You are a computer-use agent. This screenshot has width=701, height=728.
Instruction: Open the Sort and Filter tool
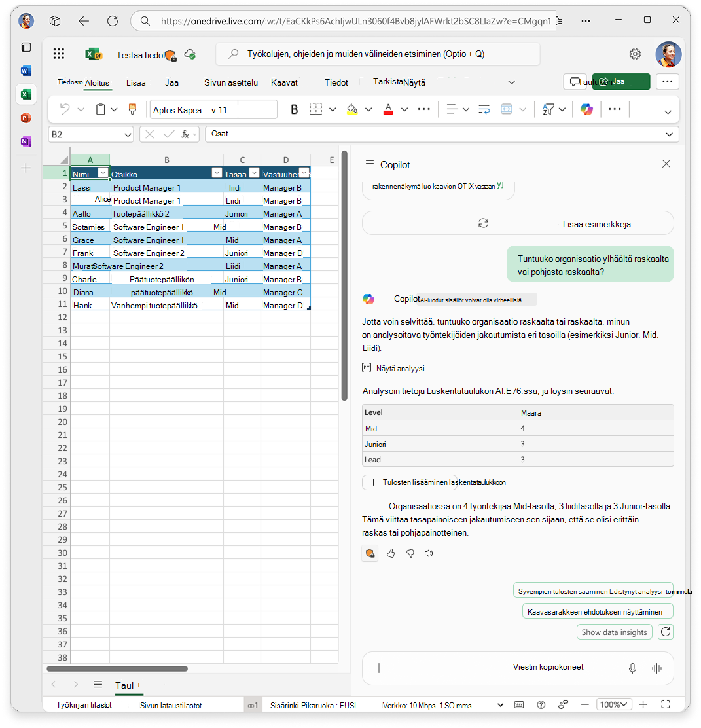tap(548, 109)
